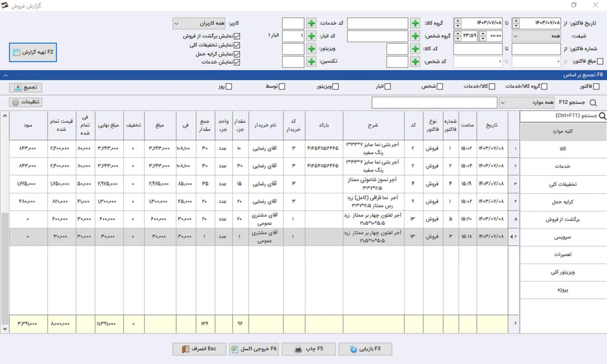This screenshot has width=607, height=364.
Task: Click the green plus beside کد شخص
Action: tap(415, 62)
